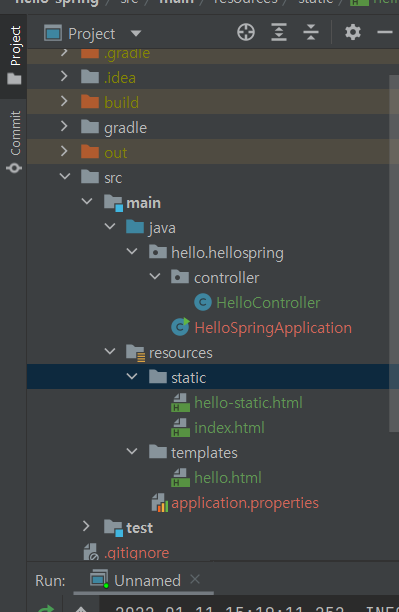Click the HelloSpringApplication runnable class icon
Screen dimensions: 399x612
pos(180,327)
